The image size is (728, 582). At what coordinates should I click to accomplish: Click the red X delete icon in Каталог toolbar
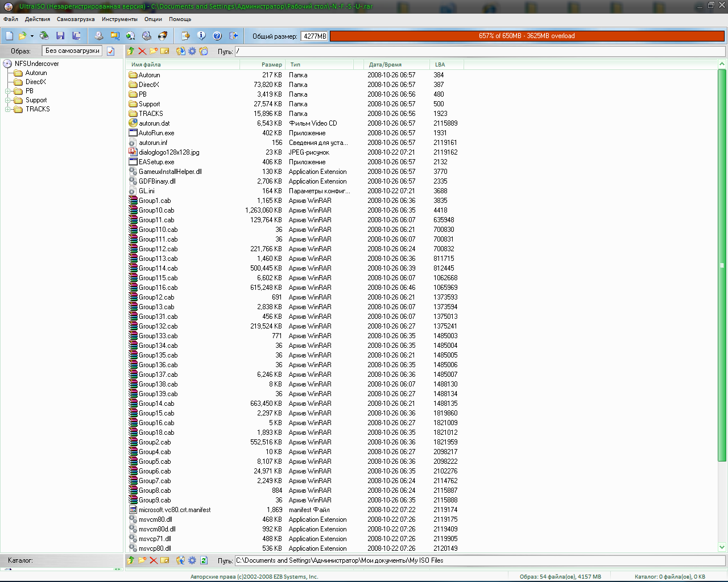point(154,560)
